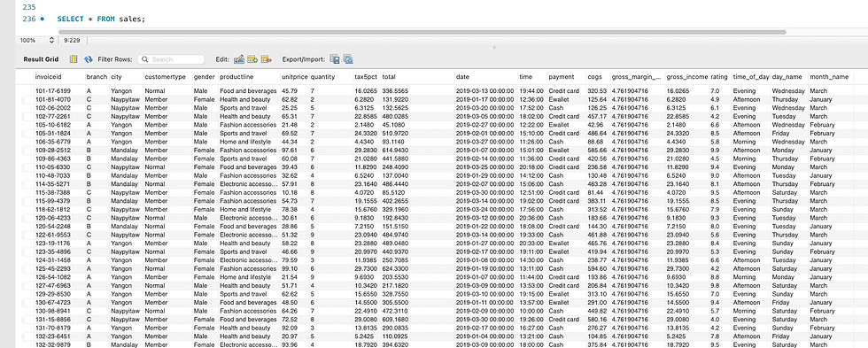Refresh the result grid data
The height and width of the screenshot is (348, 868).
tap(88, 59)
